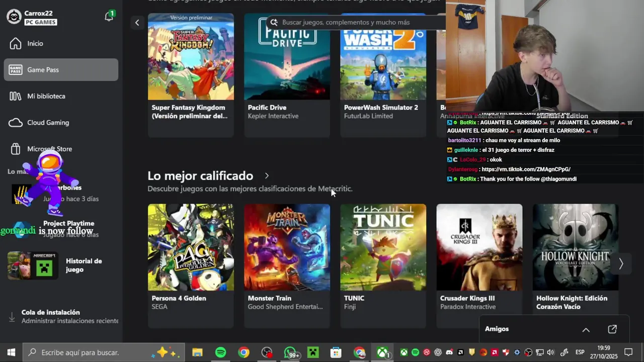644x362 pixels.
Task: Click the TikTok link from Dylanterosg in the chat
Action: click(x=526, y=169)
